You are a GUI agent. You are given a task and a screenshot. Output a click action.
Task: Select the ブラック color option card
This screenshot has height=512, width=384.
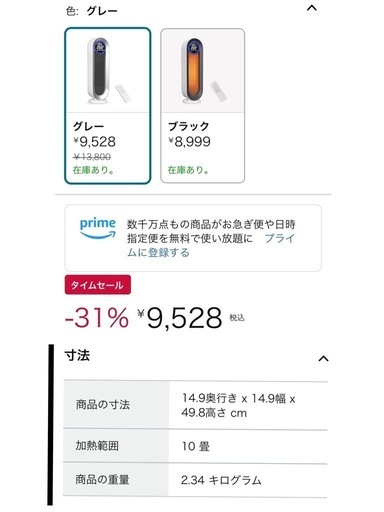[x=203, y=106]
